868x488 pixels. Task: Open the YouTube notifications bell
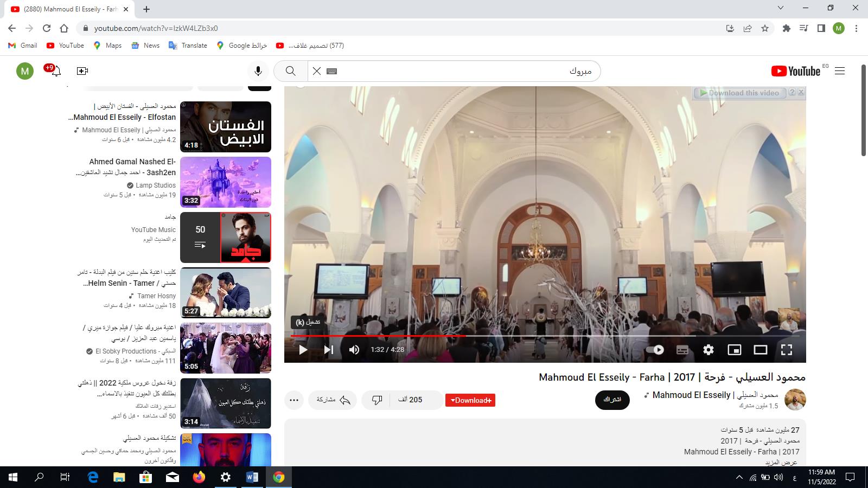click(56, 71)
